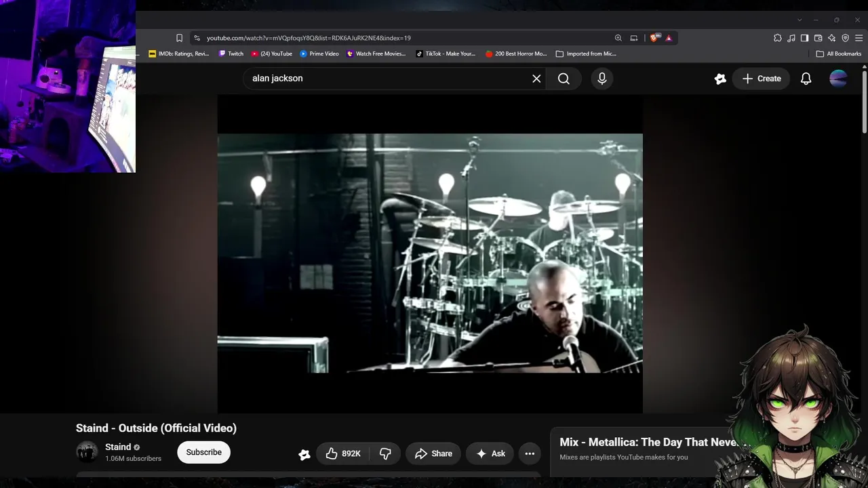The height and width of the screenshot is (488, 868).
Task: Click the picture-in-picture icon in the address bar
Action: pos(634,38)
